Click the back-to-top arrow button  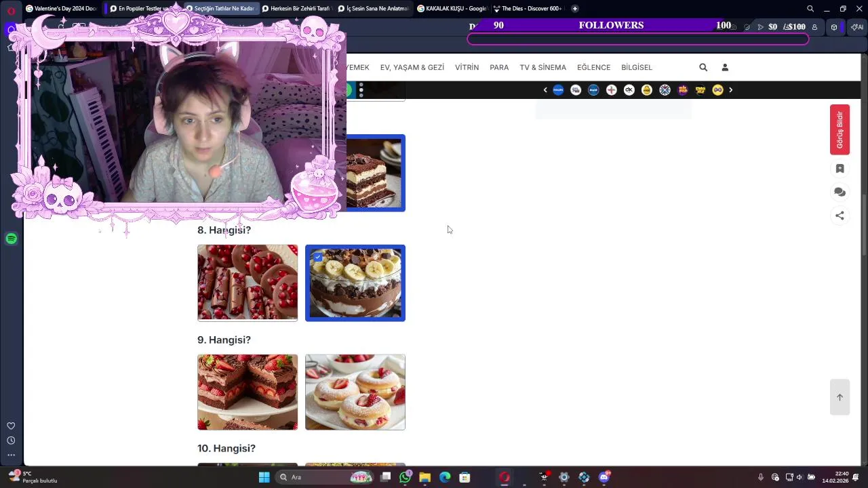[x=840, y=397]
